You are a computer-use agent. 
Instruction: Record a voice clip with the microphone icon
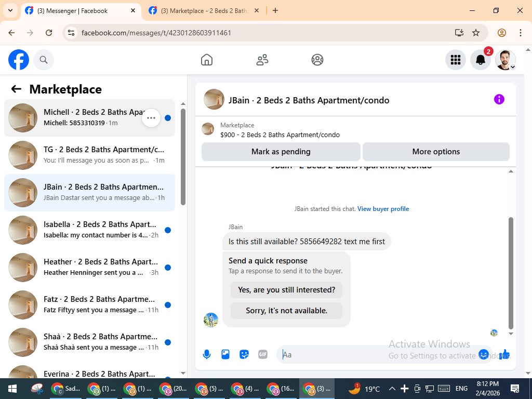coord(207,354)
